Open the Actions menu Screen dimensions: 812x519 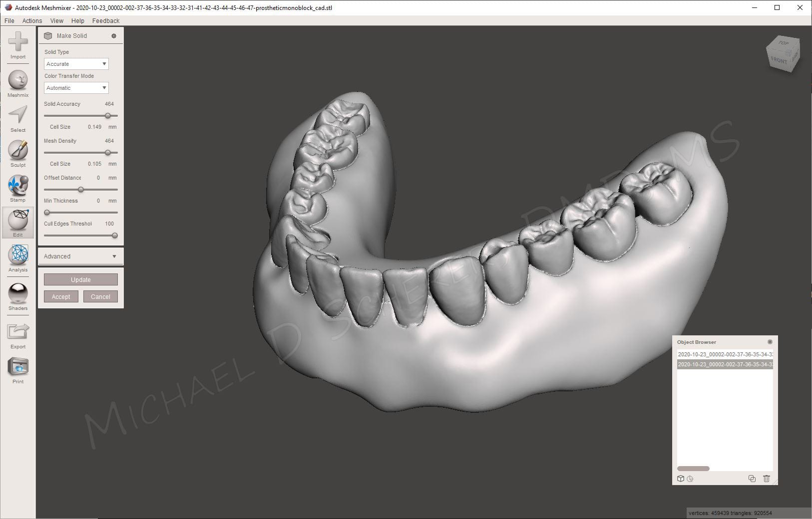click(32, 21)
